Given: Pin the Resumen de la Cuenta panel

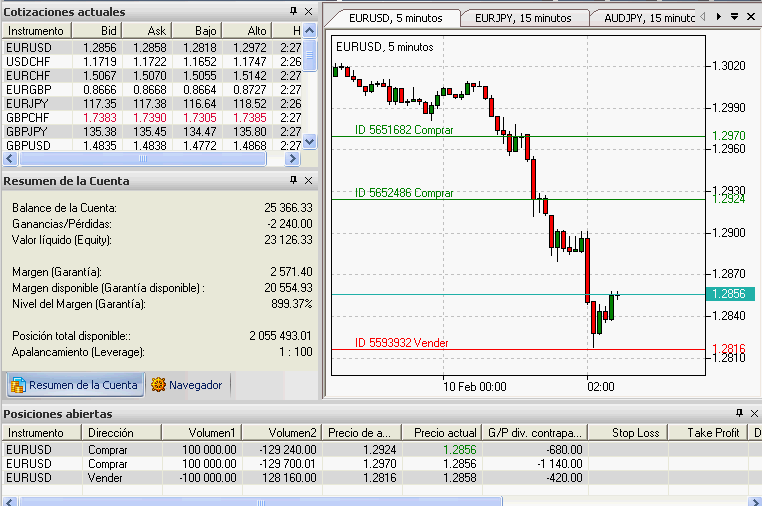Looking at the screenshot, I should click(293, 180).
